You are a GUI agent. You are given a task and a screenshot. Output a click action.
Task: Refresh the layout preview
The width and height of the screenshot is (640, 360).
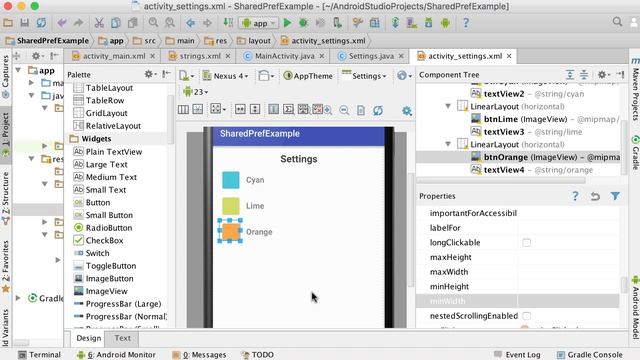click(x=378, y=110)
